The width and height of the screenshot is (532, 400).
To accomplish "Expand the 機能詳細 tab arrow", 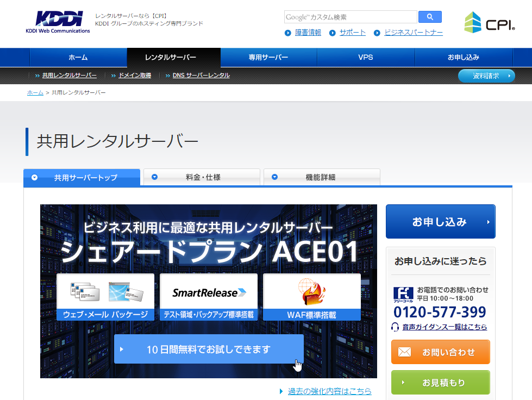I will point(274,177).
